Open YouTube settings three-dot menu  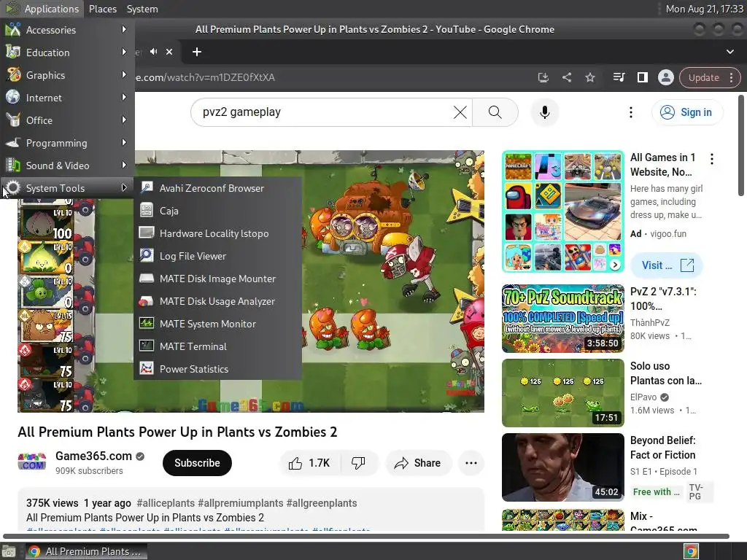[x=631, y=112]
